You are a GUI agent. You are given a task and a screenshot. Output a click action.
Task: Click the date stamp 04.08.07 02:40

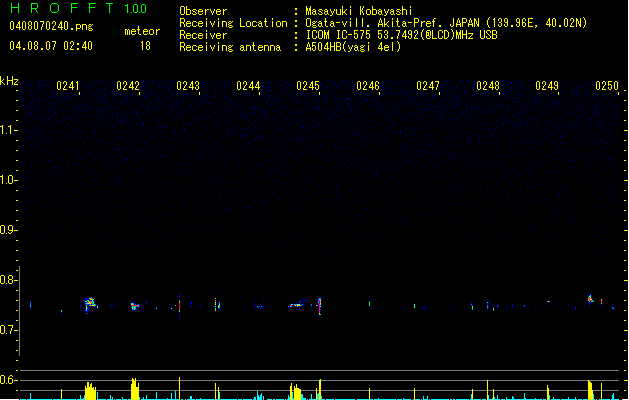(x=51, y=46)
